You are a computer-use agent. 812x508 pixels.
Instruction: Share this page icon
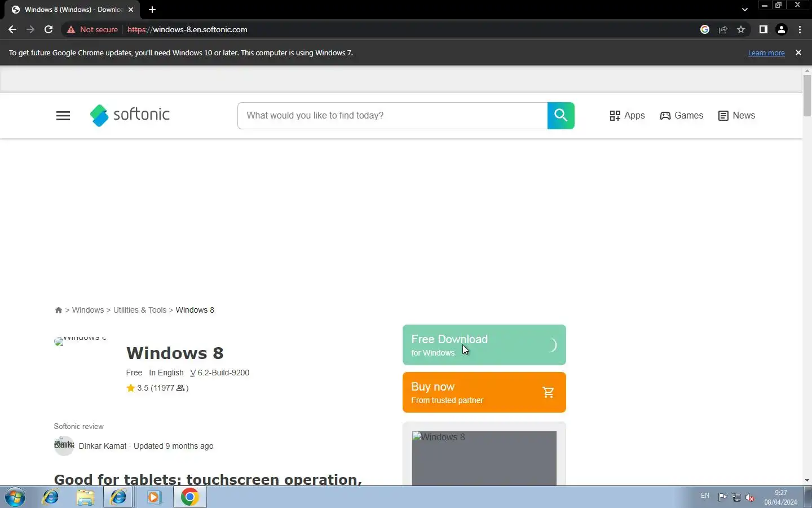click(723, 29)
